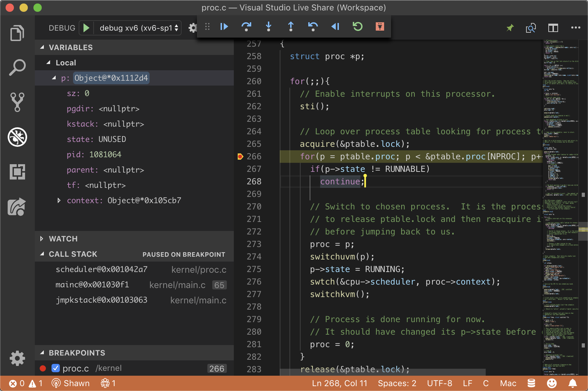The image size is (588, 391).
Task: Open the Source Control view
Action: pyautogui.click(x=17, y=102)
